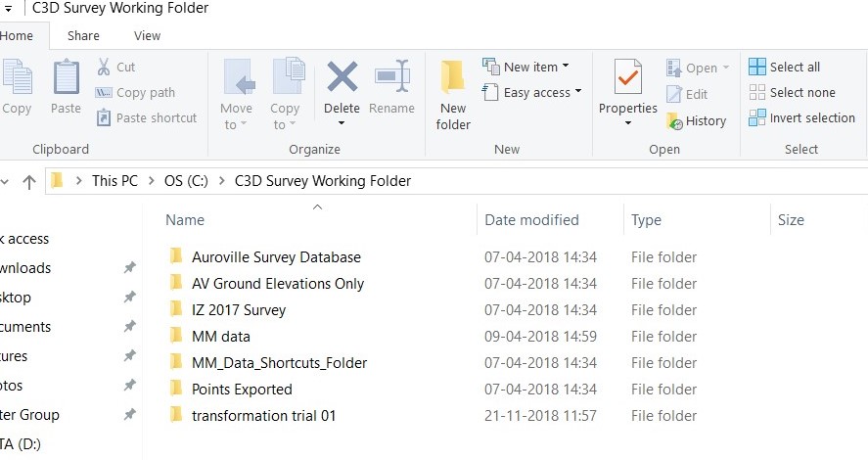Image resolution: width=868 pixels, height=460 pixels.
Task: Click the Delete red X icon
Action: 343,76
